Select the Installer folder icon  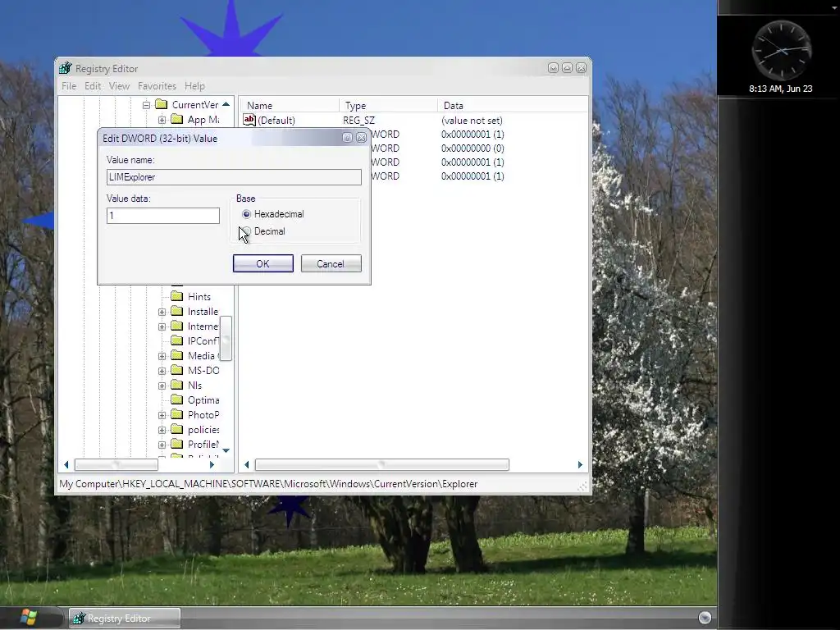coord(177,311)
